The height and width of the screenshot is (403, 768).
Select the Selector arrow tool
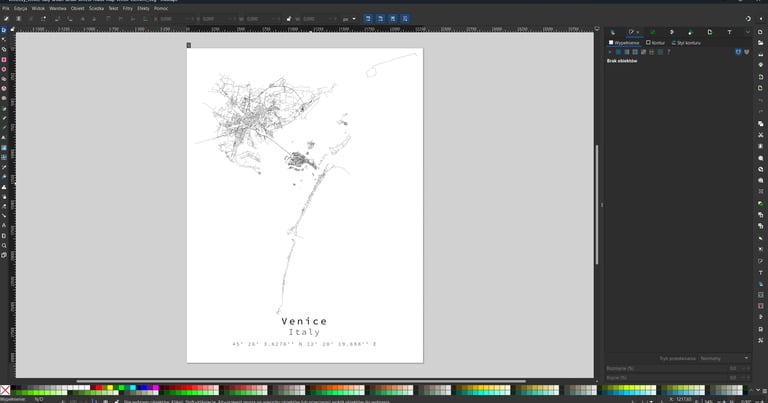point(4,30)
